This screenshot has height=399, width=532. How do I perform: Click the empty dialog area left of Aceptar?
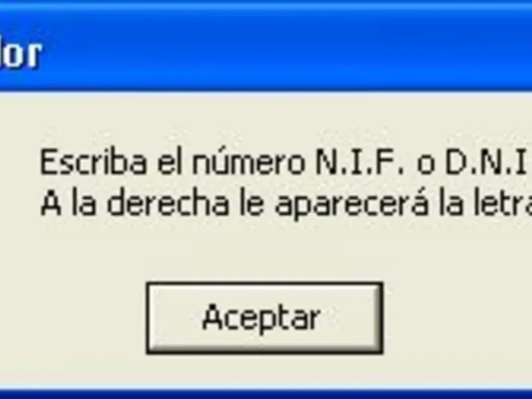pos(73,318)
